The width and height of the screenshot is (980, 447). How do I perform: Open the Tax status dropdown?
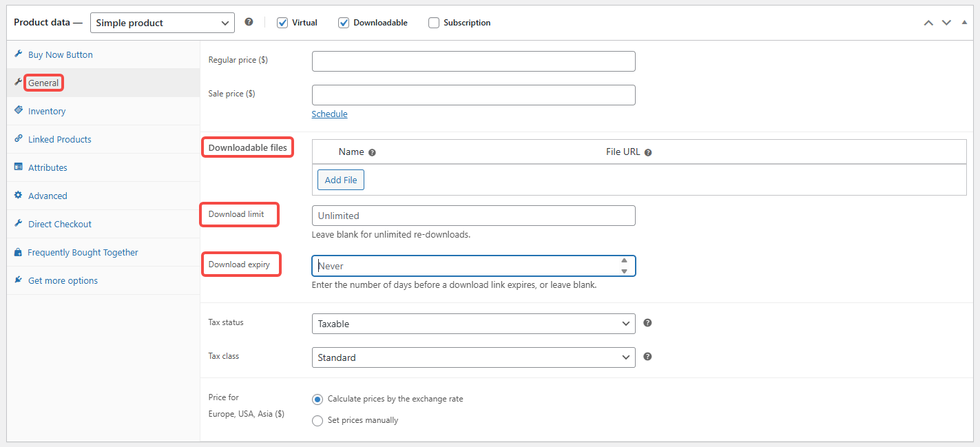tap(473, 323)
